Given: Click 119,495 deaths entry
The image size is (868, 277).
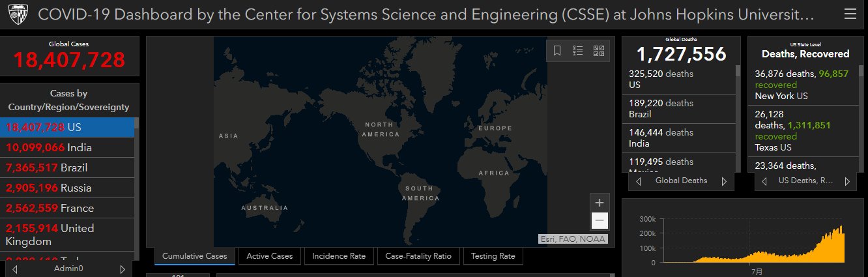Looking at the screenshot, I should click(x=679, y=163).
